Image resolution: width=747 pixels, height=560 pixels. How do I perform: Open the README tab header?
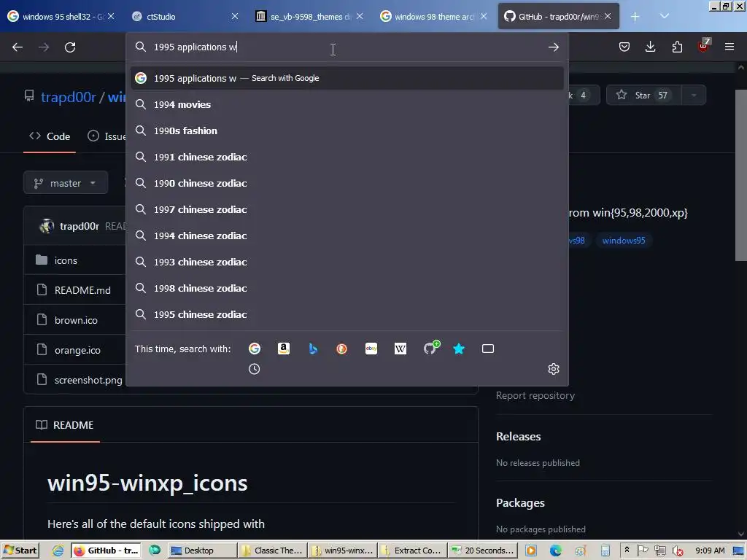point(65,425)
